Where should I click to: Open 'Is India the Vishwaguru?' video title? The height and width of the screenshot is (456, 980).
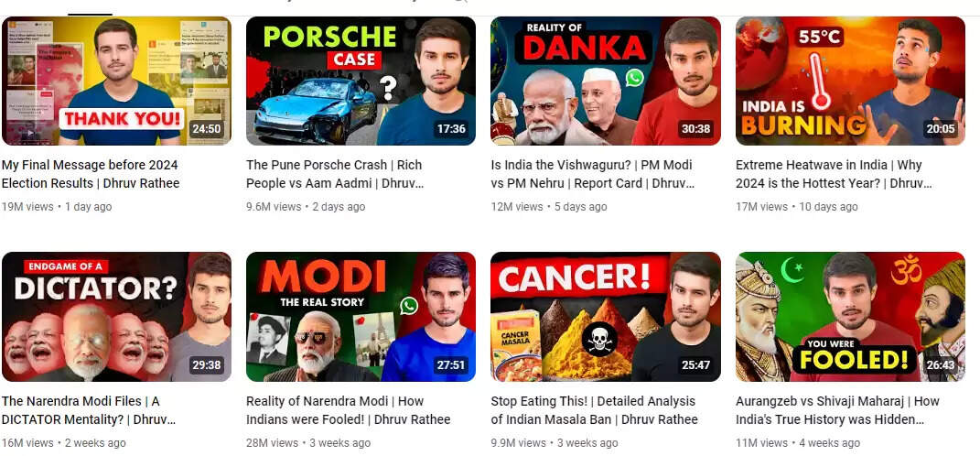click(593, 174)
